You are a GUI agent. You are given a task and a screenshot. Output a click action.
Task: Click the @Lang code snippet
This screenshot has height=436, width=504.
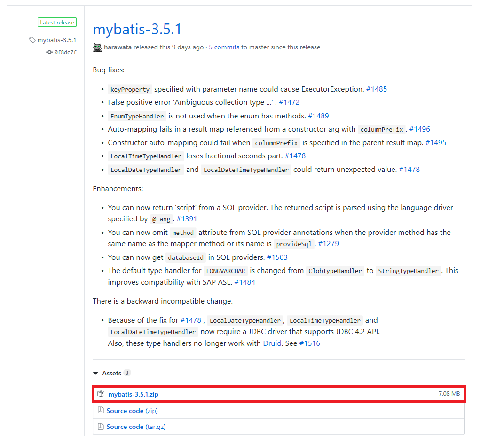161,219
